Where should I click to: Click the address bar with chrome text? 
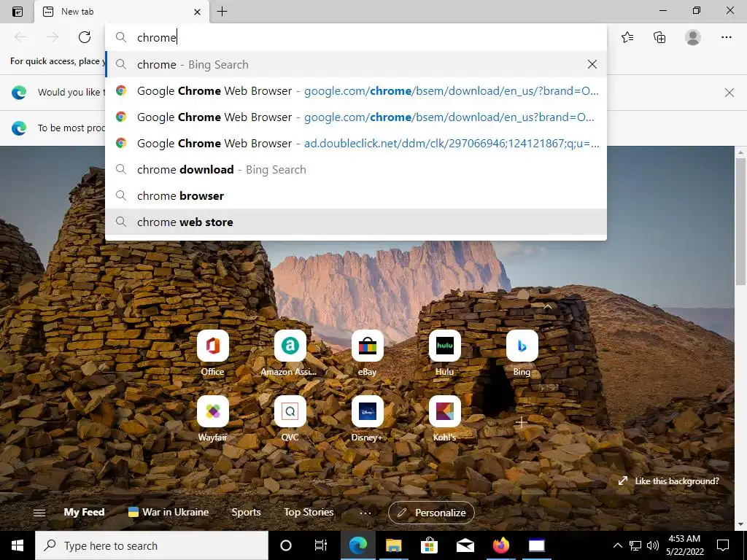coord(356,38)
